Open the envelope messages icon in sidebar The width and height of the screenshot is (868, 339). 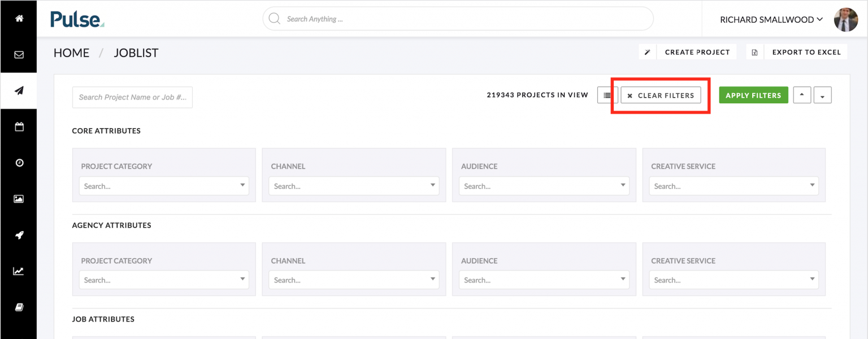tap(19, 55)
